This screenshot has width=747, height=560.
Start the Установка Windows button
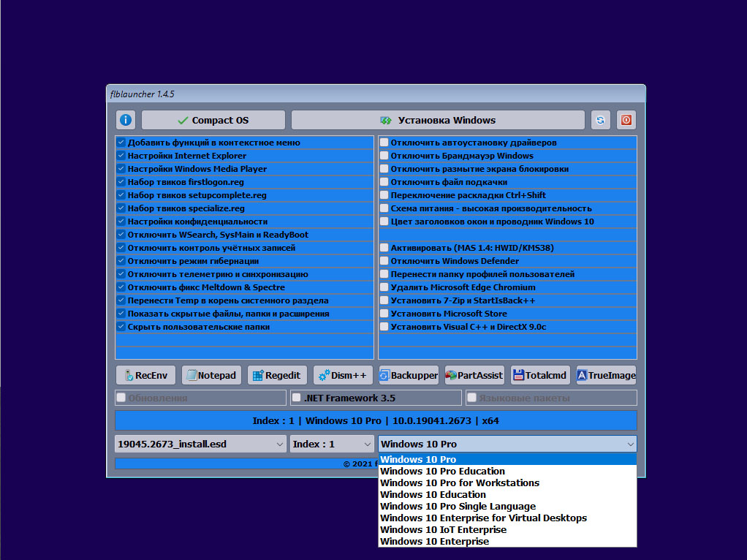[438, 120]
